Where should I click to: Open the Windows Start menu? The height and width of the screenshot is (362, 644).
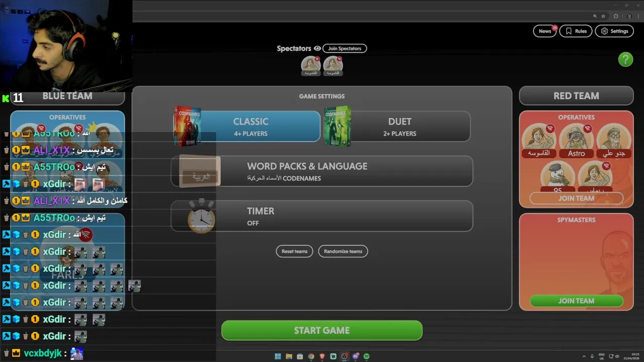coord(278,356)
